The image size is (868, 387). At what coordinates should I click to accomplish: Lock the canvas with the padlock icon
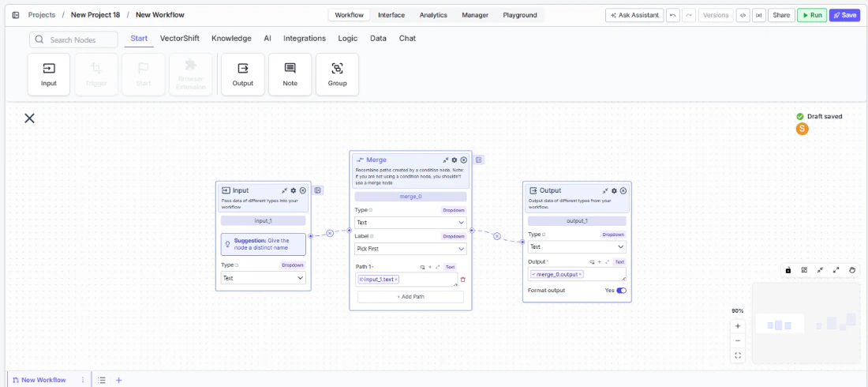[788, 270]
